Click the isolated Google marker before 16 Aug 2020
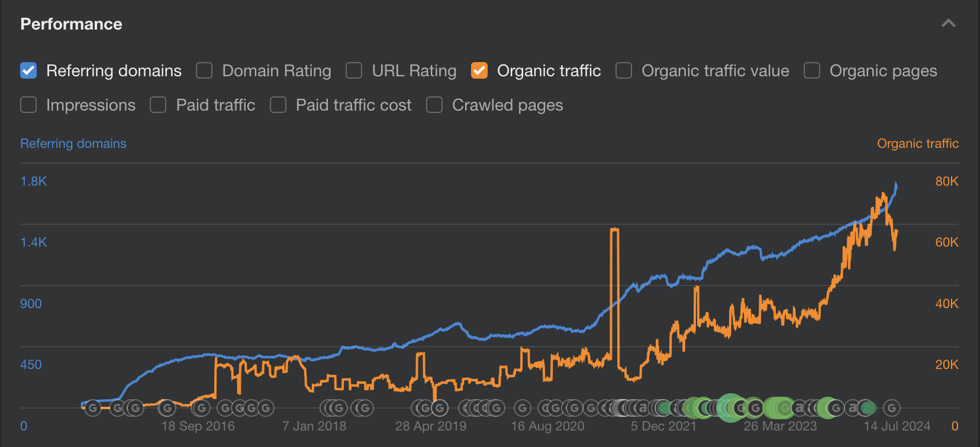This screenshot has height=447, width=980. (x=522, y=407)
